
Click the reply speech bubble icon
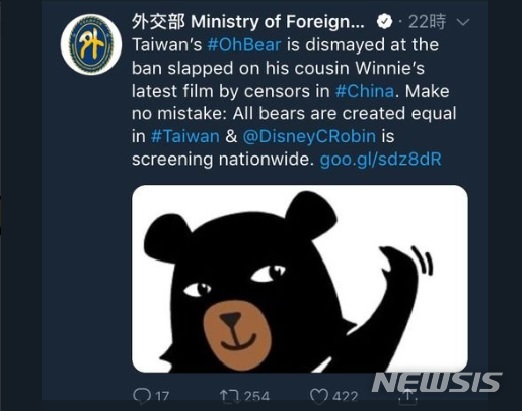pos(142,396)
